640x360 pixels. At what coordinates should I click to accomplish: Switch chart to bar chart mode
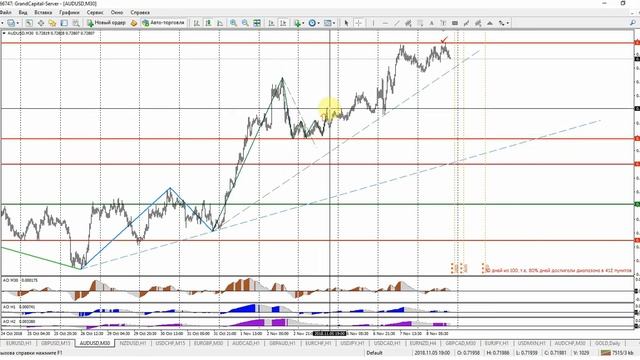196,23
